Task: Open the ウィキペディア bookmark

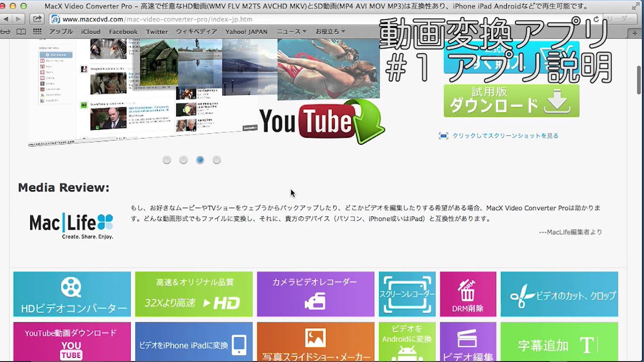Action: click(x=197, y=32)
